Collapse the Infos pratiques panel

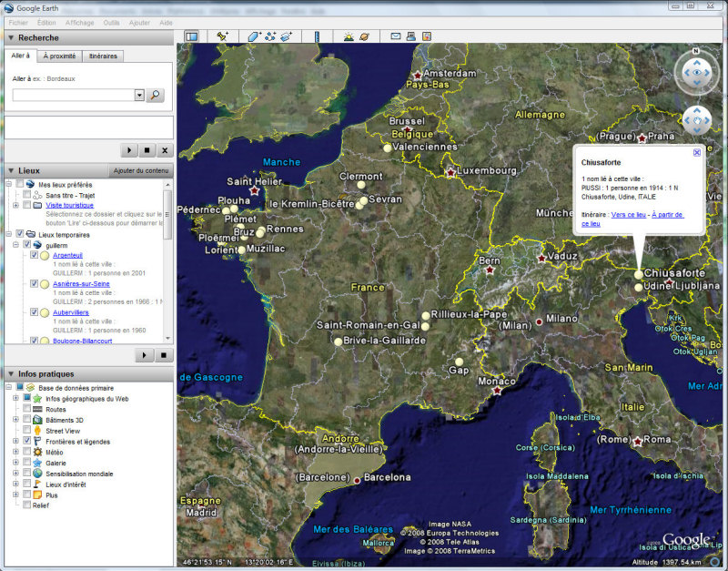11,374
